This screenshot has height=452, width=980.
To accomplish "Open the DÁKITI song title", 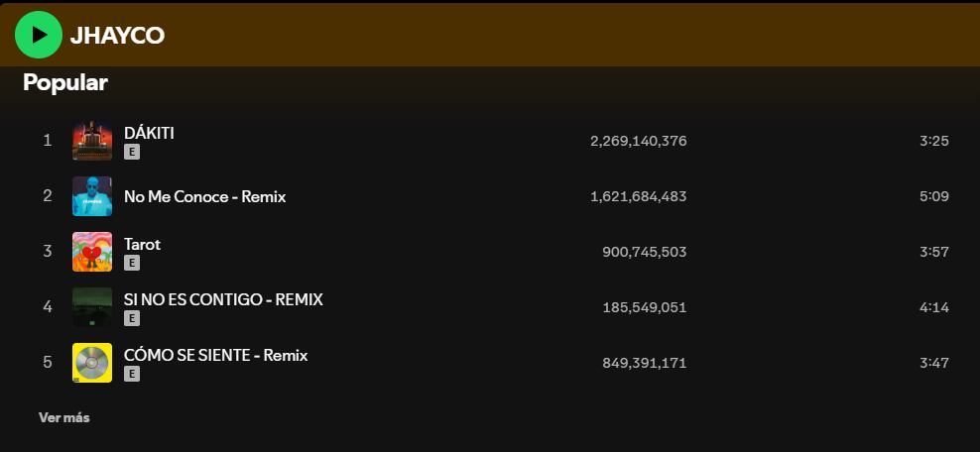I will 149,133.
